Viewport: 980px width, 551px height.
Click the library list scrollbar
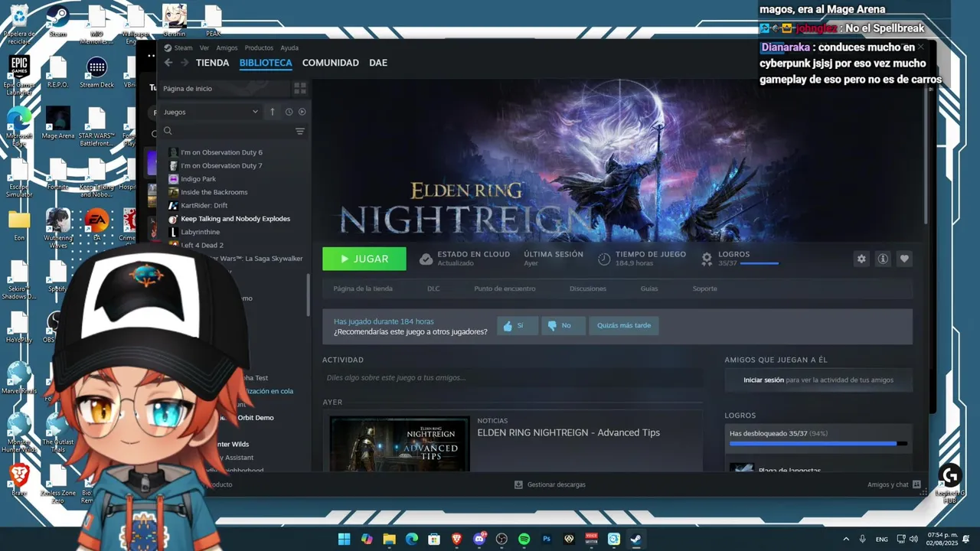(309, 295)
